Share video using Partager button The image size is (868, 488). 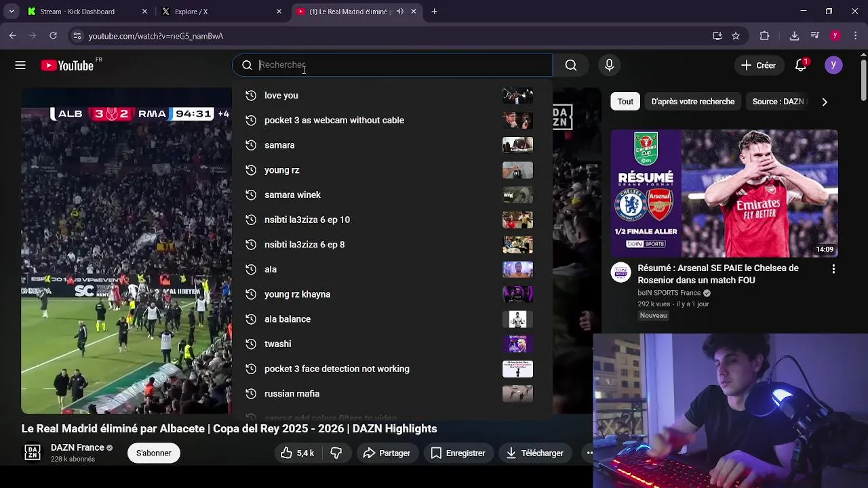387,453
